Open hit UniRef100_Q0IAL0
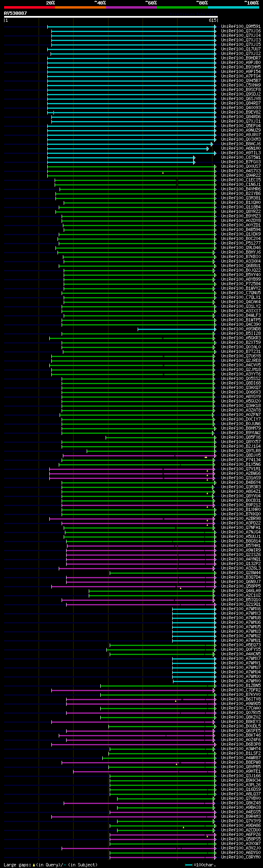This screenshot has height=868, width=263. (x=241, y=347)
